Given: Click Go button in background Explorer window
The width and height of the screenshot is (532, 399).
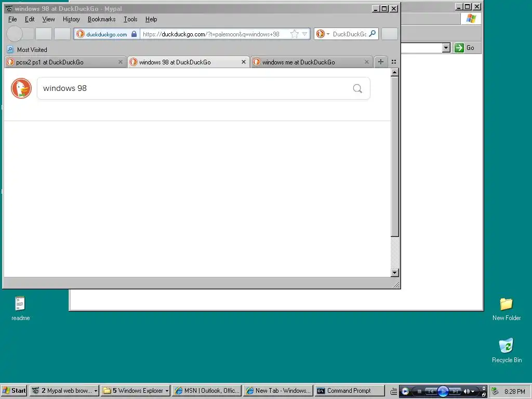Looking at the screenshot, I should point(464,48).
